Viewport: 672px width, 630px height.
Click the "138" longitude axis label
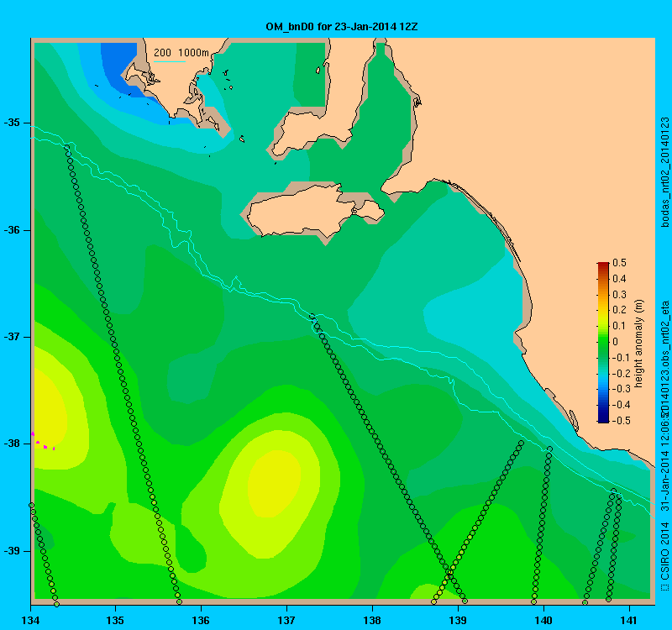[372, 620]
